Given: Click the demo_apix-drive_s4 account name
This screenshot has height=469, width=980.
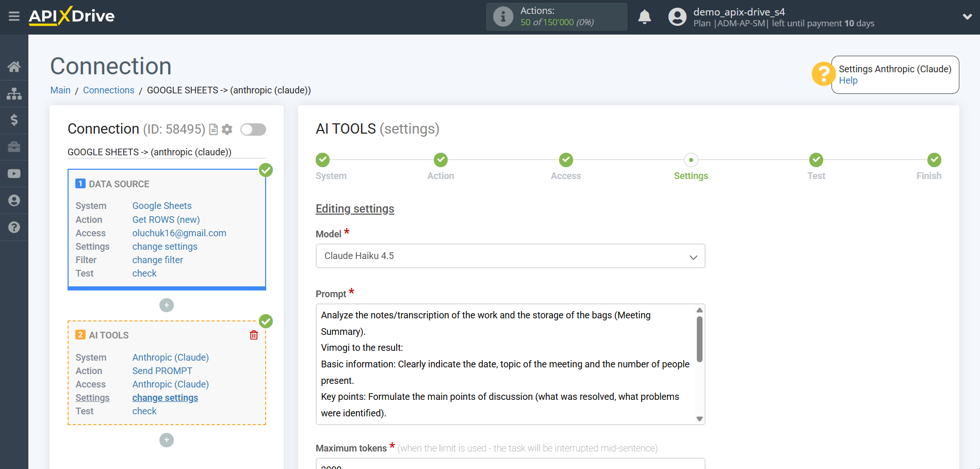Looking at the screenshot, I should (x=739, y=12).
